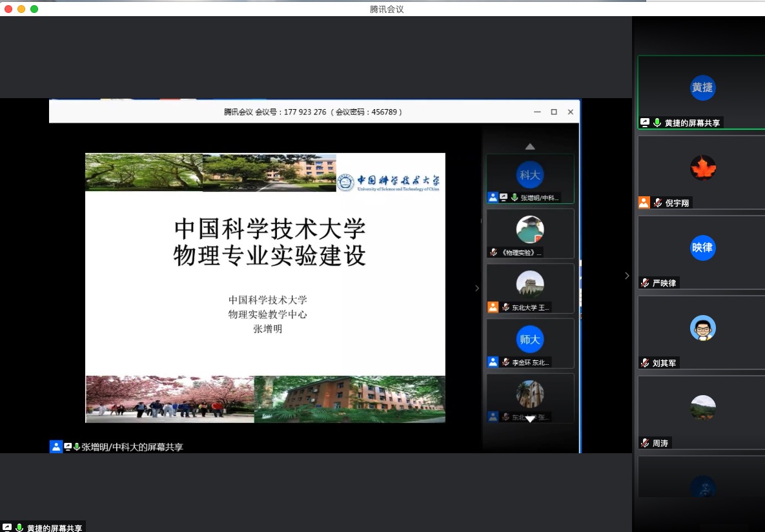Screen dimensions: 765x532
Task: Click muted mic icon beside 周涛
Action: 644,444
